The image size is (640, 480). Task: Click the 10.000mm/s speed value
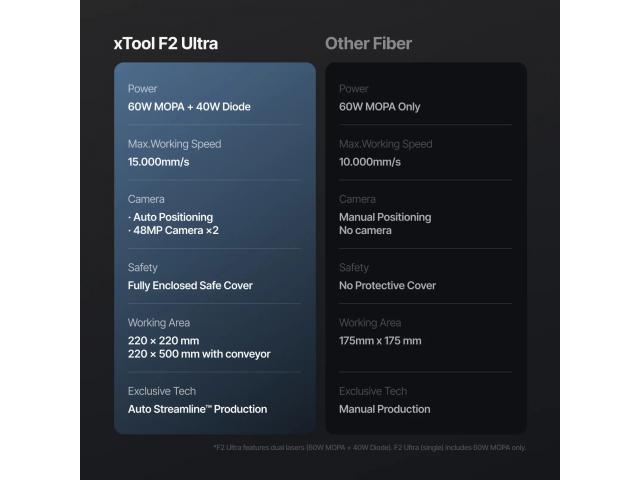(369, 162)
